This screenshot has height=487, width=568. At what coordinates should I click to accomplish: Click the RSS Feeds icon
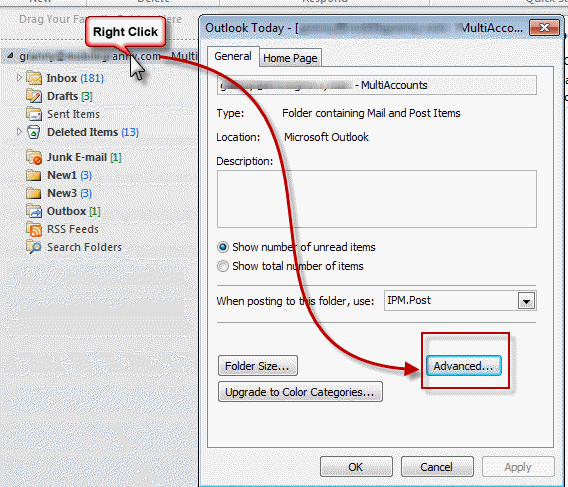34,229
